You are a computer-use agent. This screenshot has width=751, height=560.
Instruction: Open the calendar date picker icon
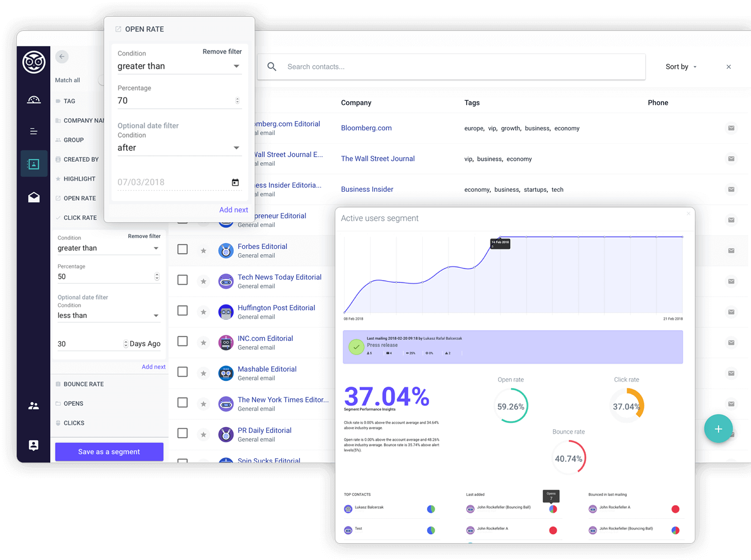(x=235, y=182)
